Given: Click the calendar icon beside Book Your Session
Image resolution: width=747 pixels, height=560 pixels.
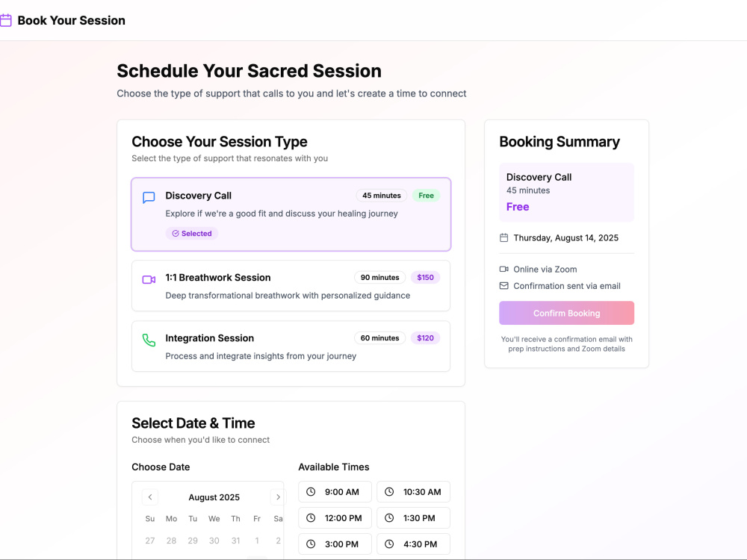Looking at the screenshot, I should coord(5,20).
